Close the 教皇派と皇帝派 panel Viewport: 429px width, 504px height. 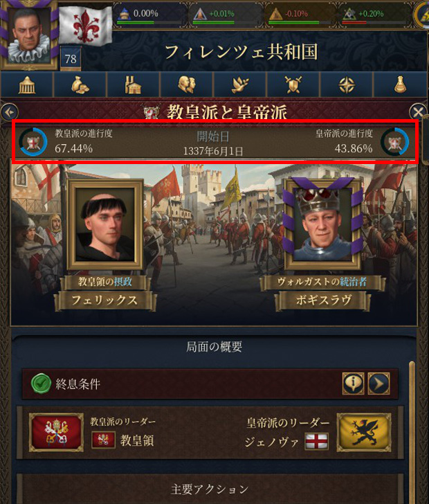[418, 112]
